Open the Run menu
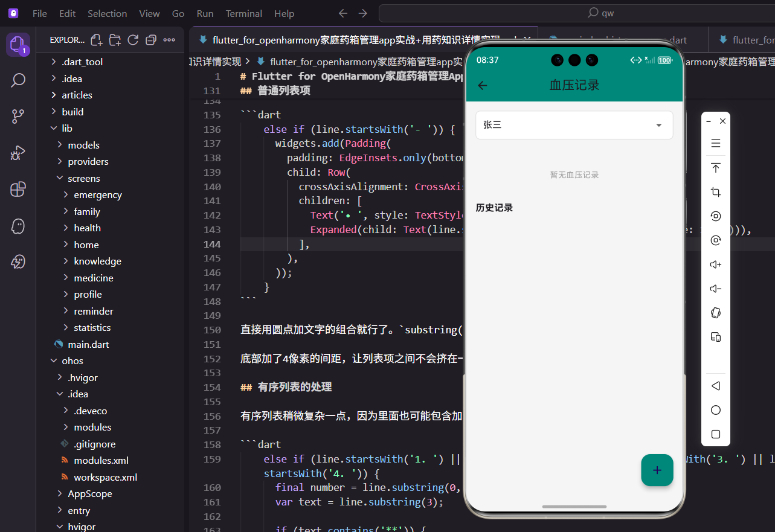775x532 pixels. tap(205, 13)
